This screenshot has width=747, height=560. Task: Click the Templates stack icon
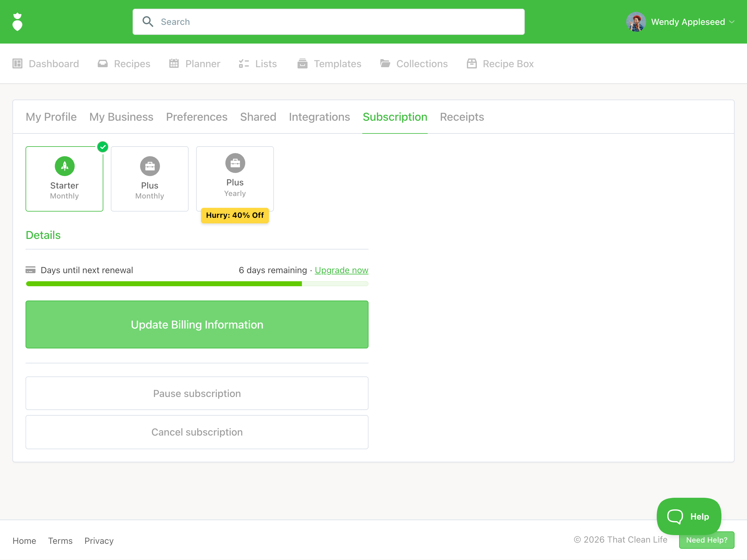pyautogui.click(x=302, y=63)
